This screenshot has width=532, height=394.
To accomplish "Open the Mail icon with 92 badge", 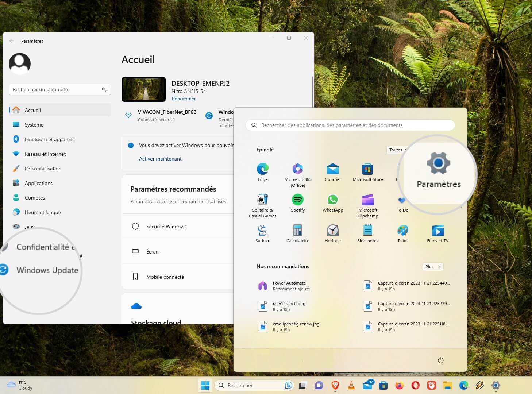I will point(368,385).
